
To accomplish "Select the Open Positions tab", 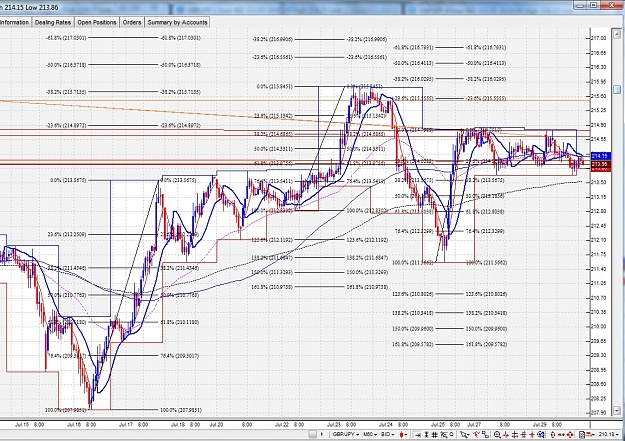I will pyautogui.click(x=97, y=22).
